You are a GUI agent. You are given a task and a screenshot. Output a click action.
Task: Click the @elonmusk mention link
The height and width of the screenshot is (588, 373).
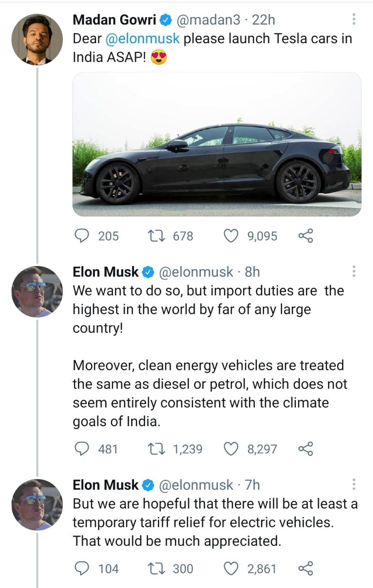tap(143, 39)
